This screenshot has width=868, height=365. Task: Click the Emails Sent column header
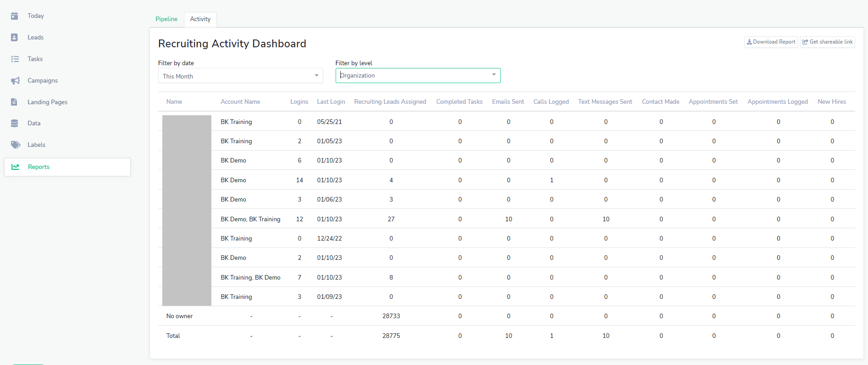tap(508, 102)
